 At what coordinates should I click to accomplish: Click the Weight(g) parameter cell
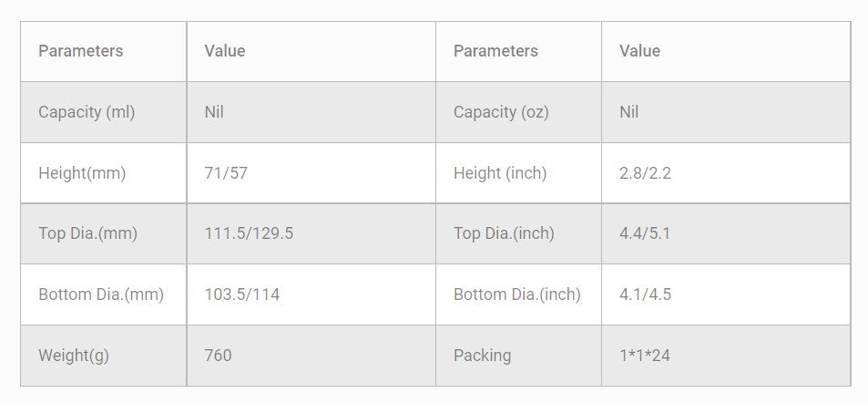coord(74,356)
